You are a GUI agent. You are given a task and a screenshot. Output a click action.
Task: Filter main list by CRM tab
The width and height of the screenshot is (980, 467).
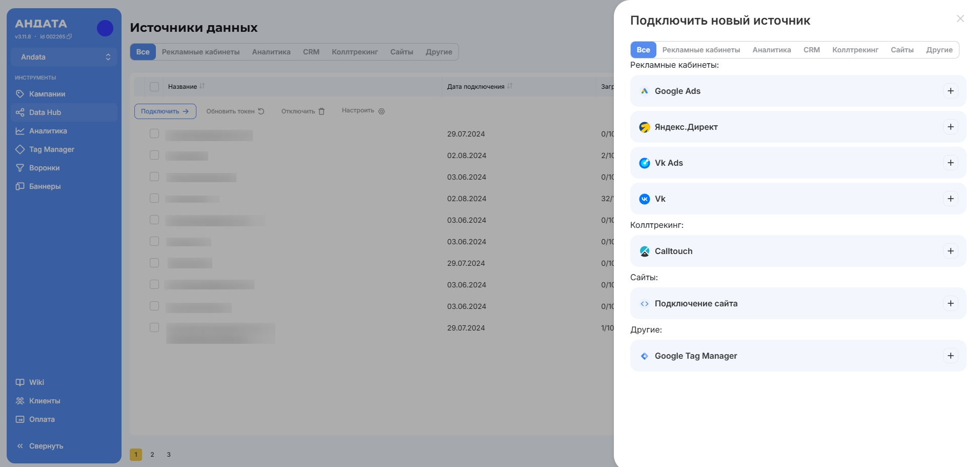click(311, 52)
